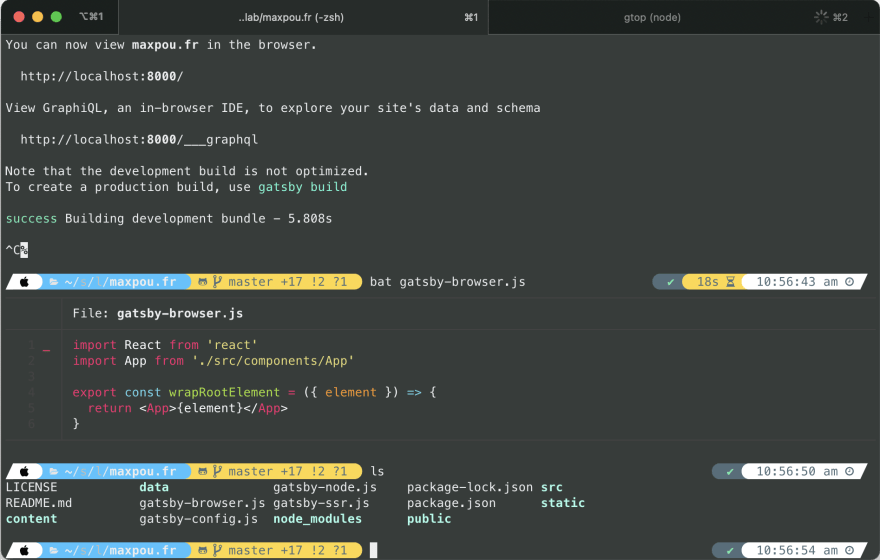Click the static directory in ls output

(x=563, y=503)
